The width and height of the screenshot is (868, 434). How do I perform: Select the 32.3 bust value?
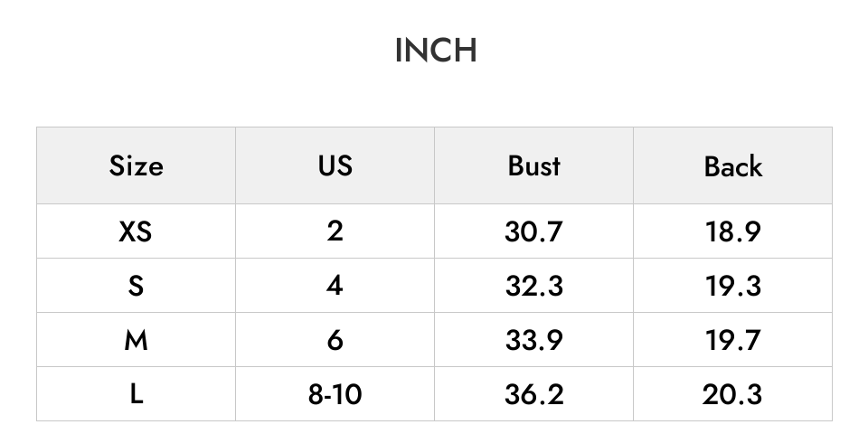pyautogui.click(x=533, y=286)
